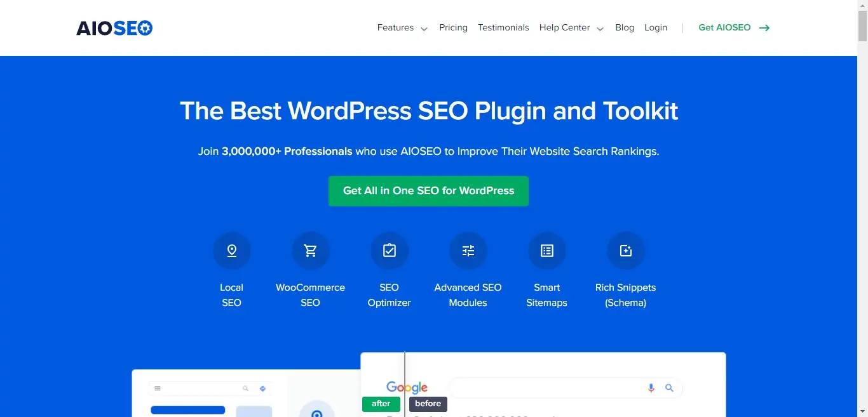The height and width of the screenshot is (417, 868).
Task: Click the Smart Sitemaps label text
Action: click(547, 295)
